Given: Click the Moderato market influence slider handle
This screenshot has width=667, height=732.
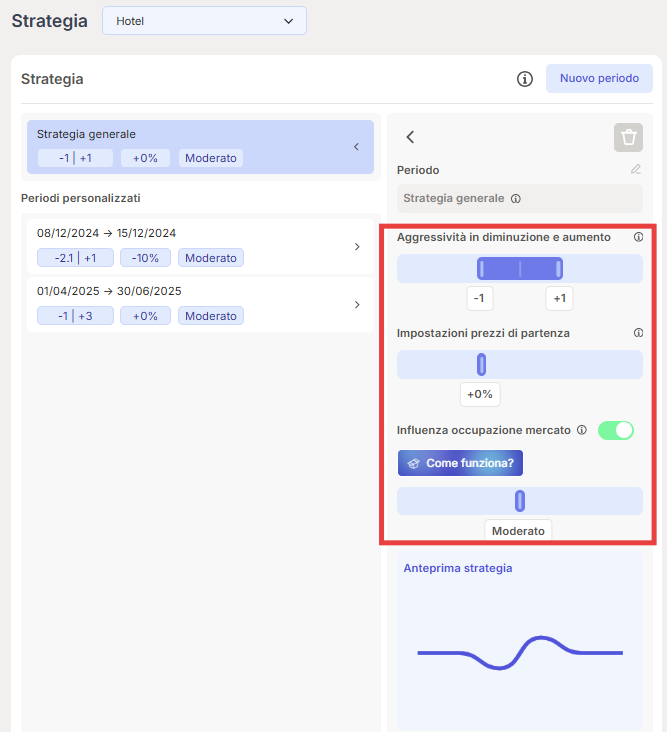Looking at the screenshot, I should (520, 501).
